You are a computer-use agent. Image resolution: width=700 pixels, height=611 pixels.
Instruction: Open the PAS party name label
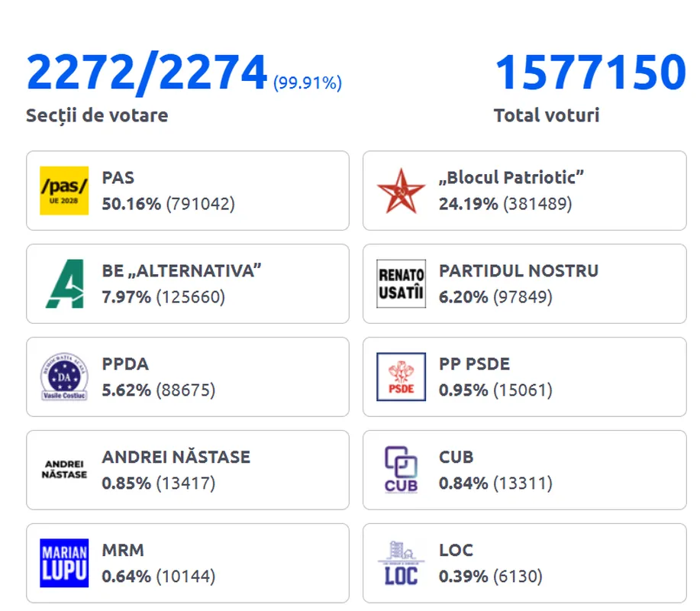[x=118, y=178]
